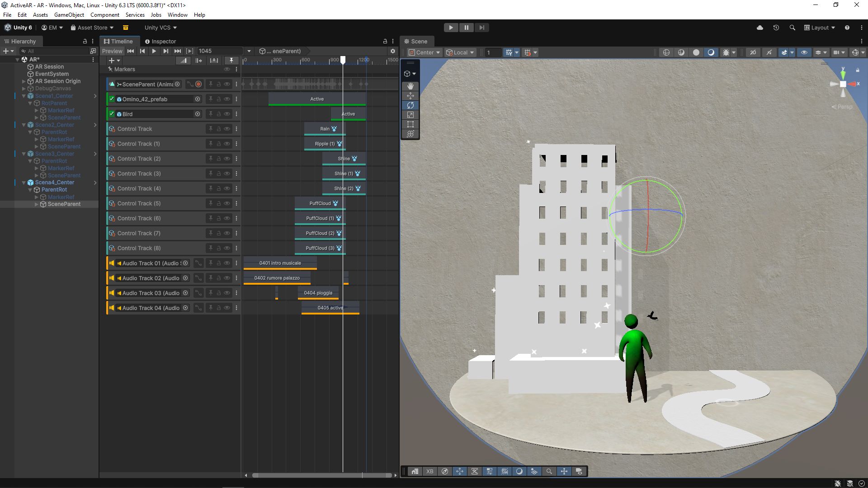Select the Hand view tool
868x488 pixels.
point(410,86)
